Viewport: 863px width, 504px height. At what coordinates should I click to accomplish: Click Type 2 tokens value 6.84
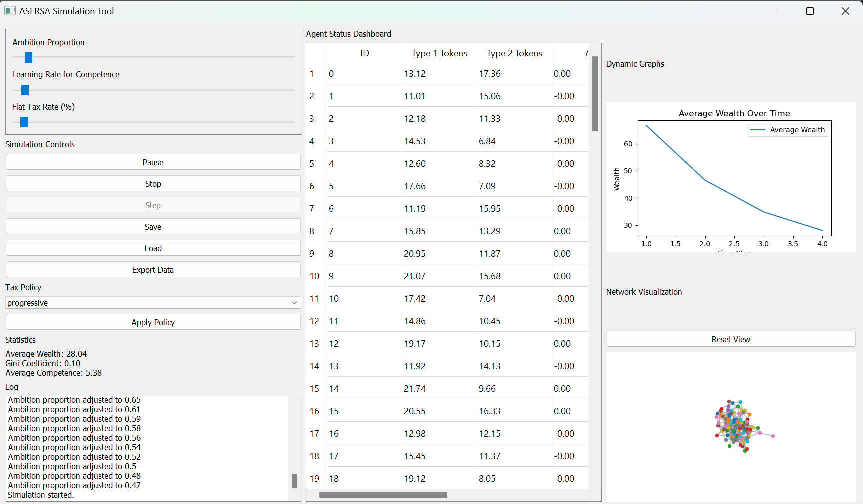click(x=514, y=141)
